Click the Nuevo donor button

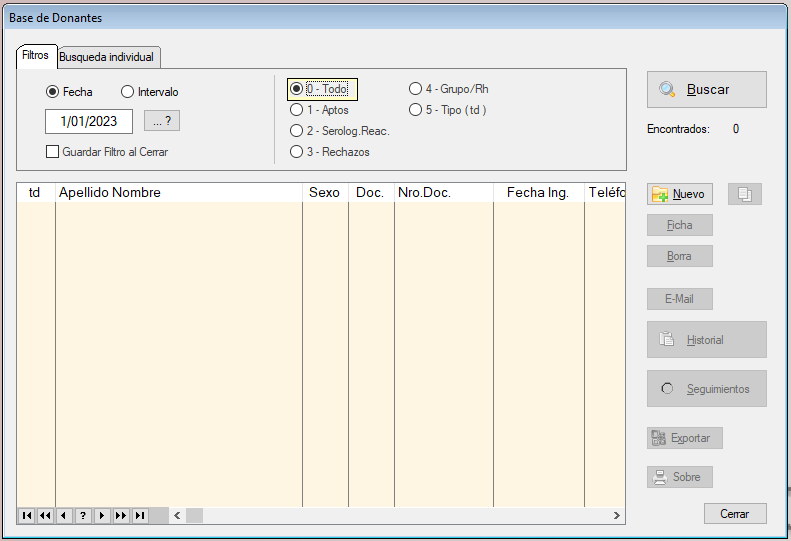click(x=678, y=194)
